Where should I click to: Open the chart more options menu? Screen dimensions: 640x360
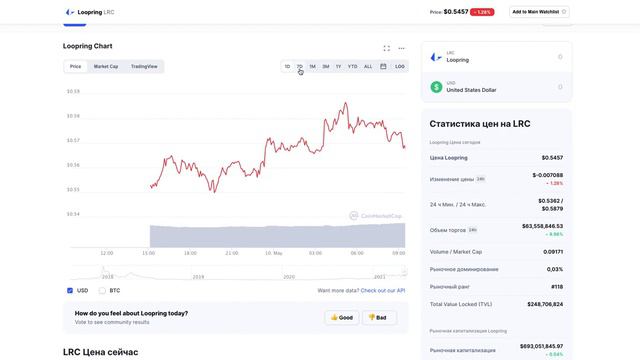402,48
